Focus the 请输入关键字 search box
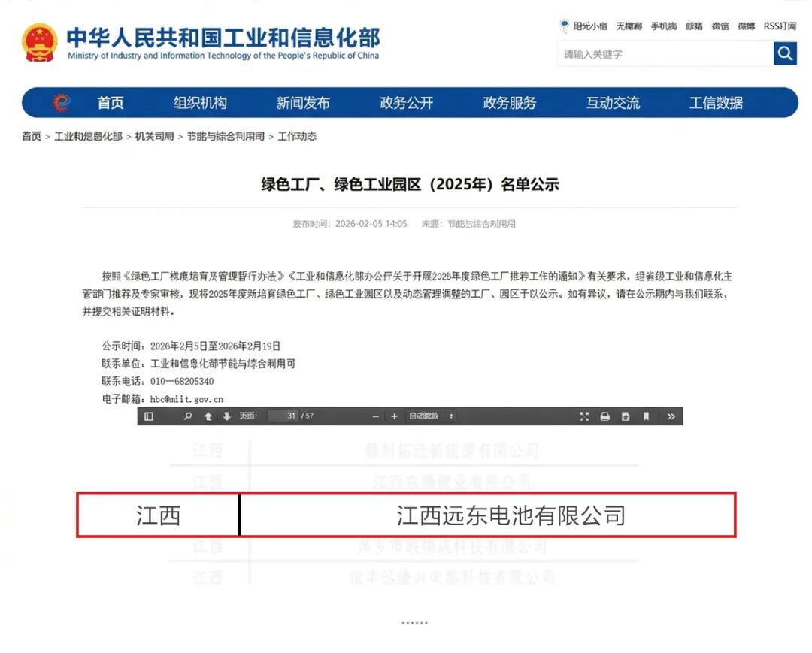 664,54
